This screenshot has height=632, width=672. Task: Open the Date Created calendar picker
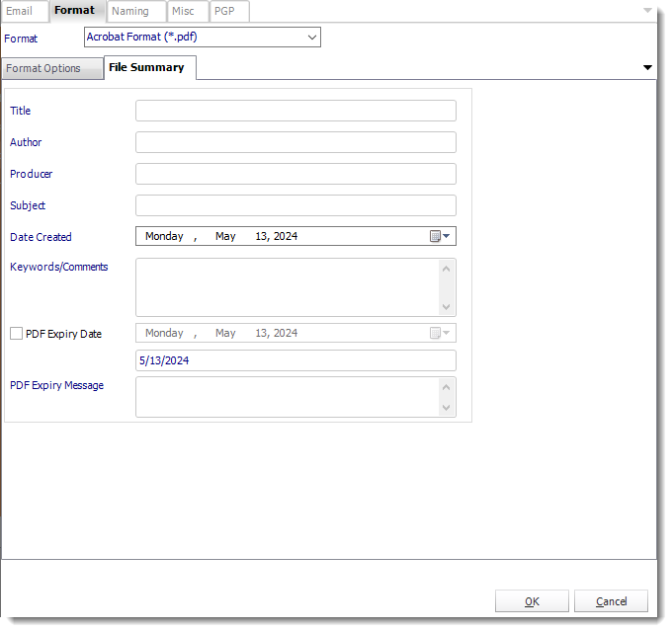pos(440,236)
